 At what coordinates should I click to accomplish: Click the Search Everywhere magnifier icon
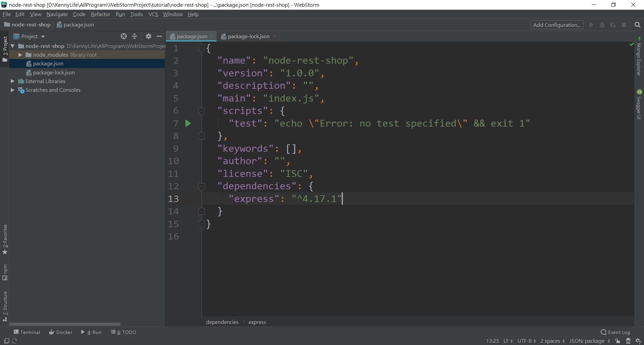click(637, 25)
